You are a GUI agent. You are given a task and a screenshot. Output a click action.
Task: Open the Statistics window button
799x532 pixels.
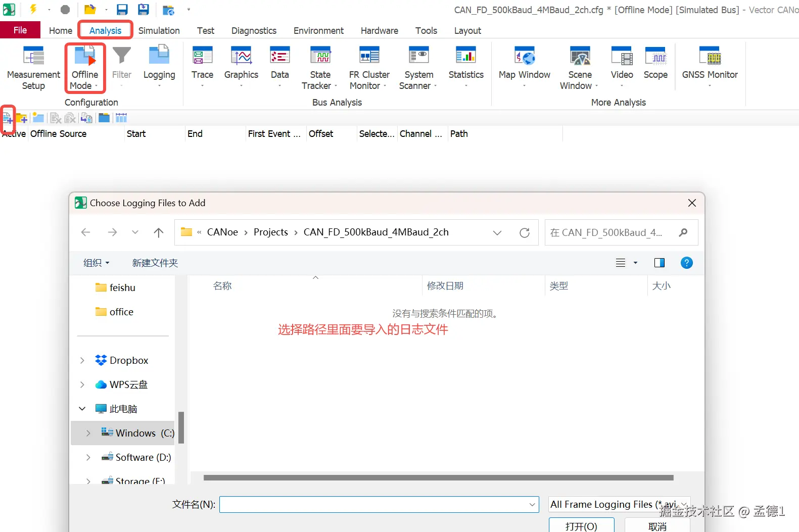tap(466, 67)
